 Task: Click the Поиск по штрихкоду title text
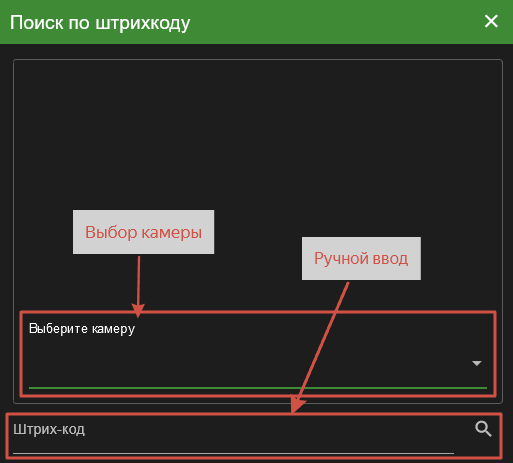point(100,23)
